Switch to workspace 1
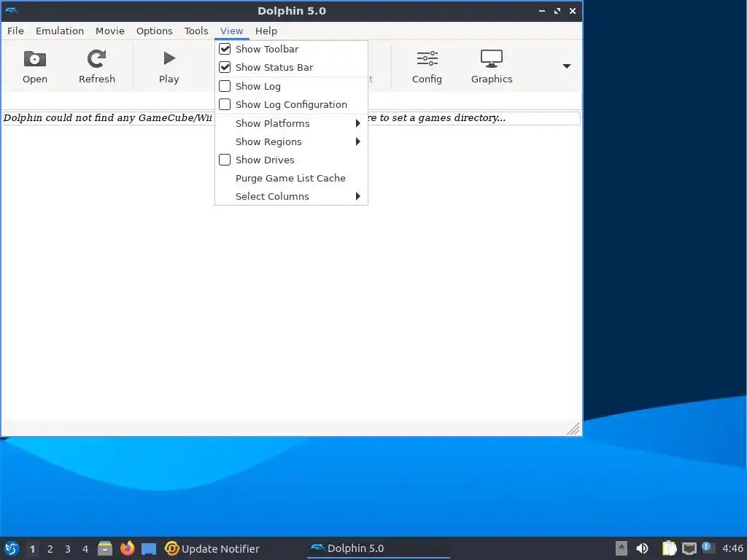The height and width of the screenshot is (560, 747). pos(32,549)
